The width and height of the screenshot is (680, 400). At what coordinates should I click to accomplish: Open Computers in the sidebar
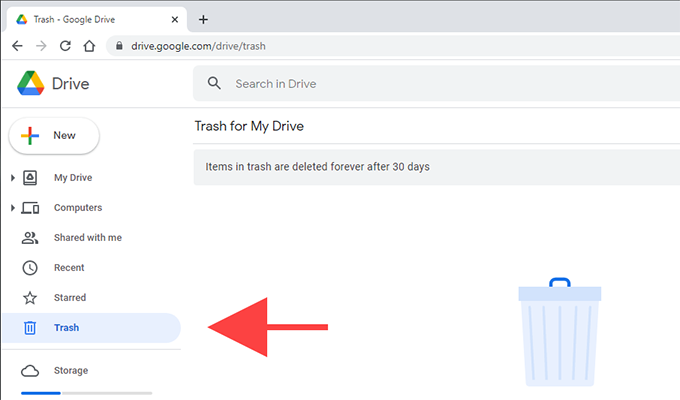click(78, 208)
